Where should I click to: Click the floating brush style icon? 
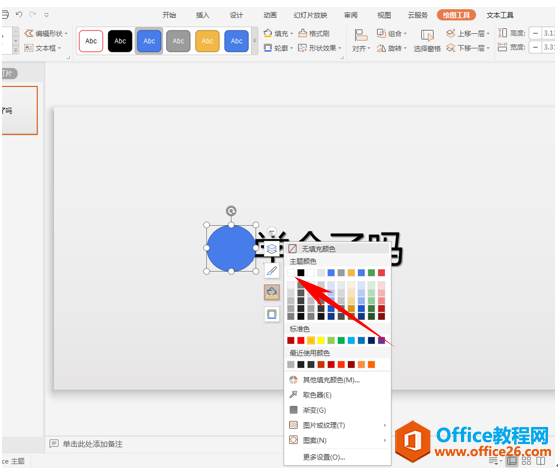(272, 271)
